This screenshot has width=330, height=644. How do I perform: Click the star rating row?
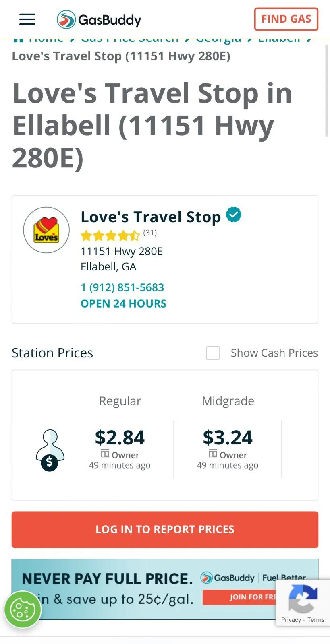tap(110, 235)
